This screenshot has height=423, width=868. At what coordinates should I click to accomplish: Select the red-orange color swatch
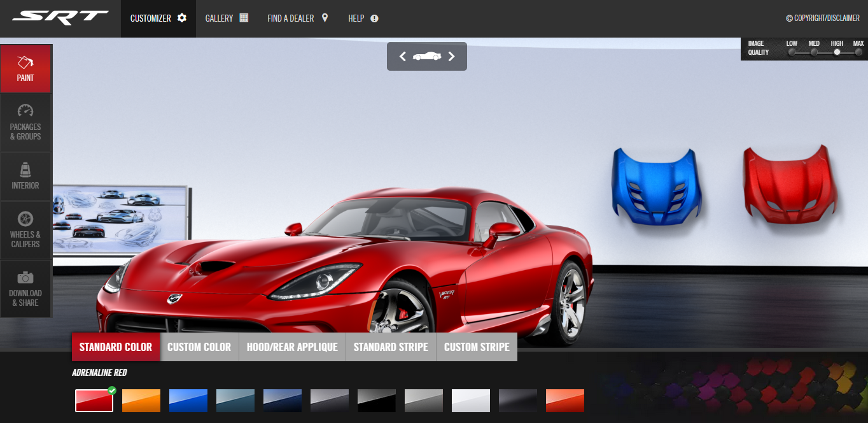(565, 401)
